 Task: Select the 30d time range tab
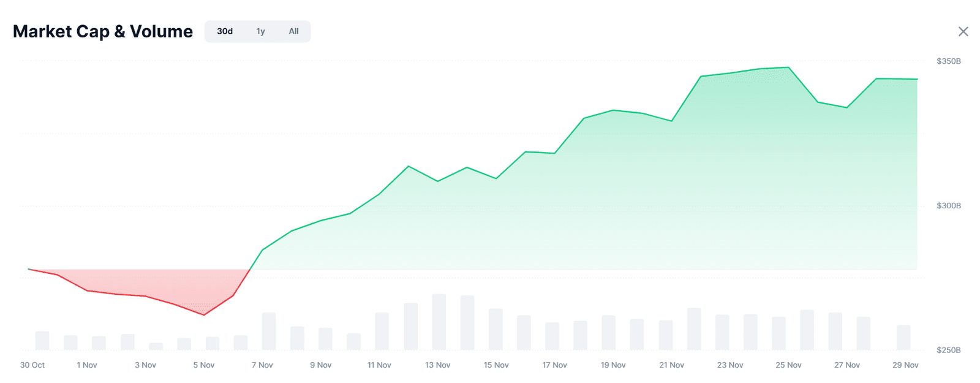coord(225,31)
